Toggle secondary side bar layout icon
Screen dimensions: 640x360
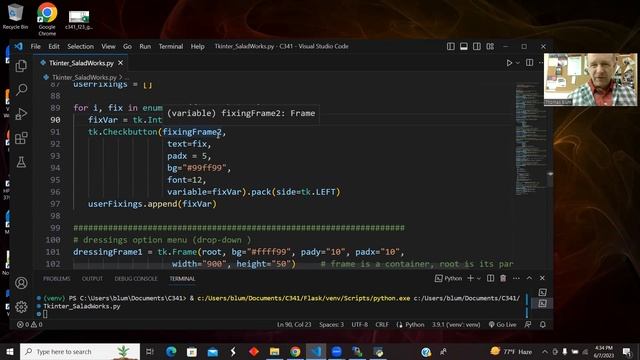click(477, 47)
